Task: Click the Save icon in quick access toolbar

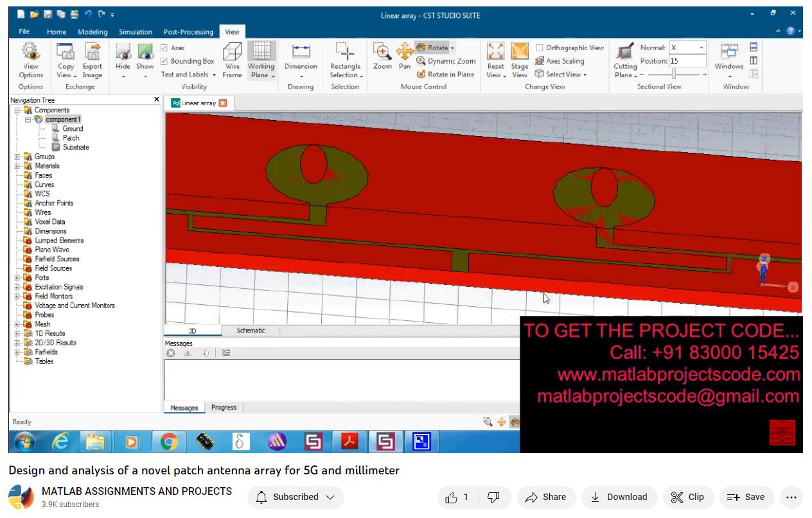Action: [48, 14]
